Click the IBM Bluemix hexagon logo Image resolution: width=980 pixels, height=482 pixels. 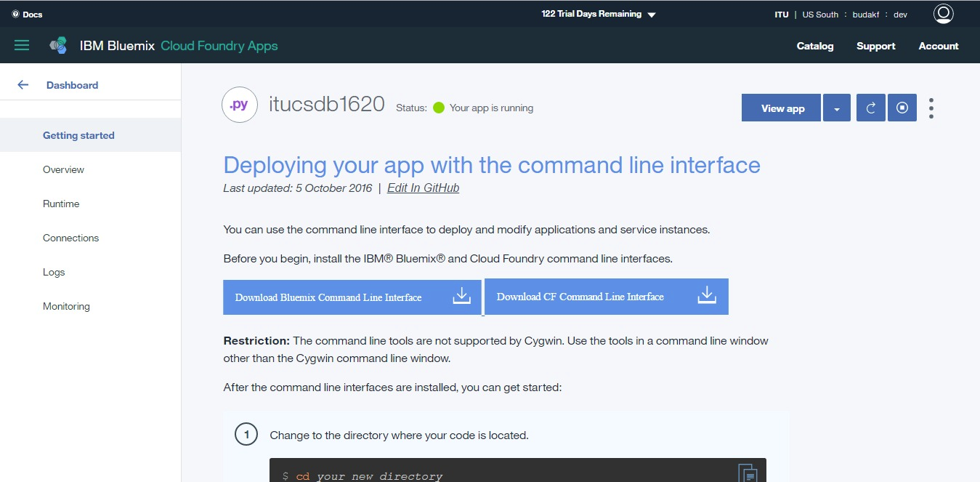click(x=58, y=46)
